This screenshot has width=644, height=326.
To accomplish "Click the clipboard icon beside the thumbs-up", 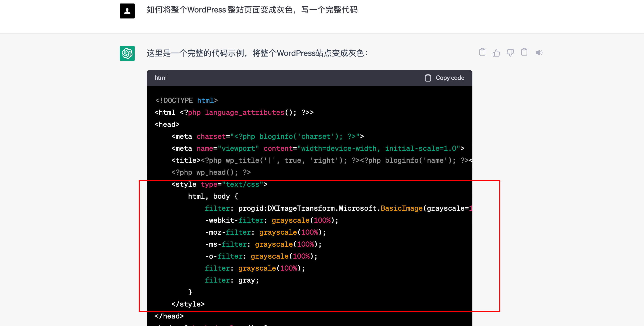I will point(482,52).
